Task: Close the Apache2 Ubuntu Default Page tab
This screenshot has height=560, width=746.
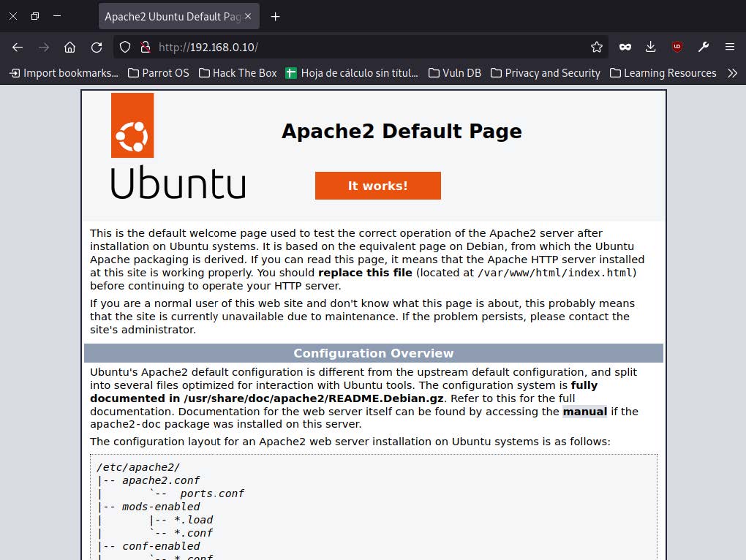Action: [248, 16]
